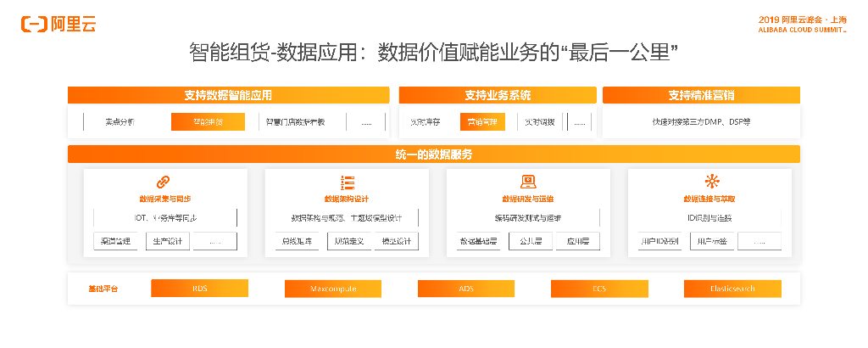Click the chain-link icon above 数据采集与同步
Viewport: 868px width, 348px height.
[x=163, y=182]
